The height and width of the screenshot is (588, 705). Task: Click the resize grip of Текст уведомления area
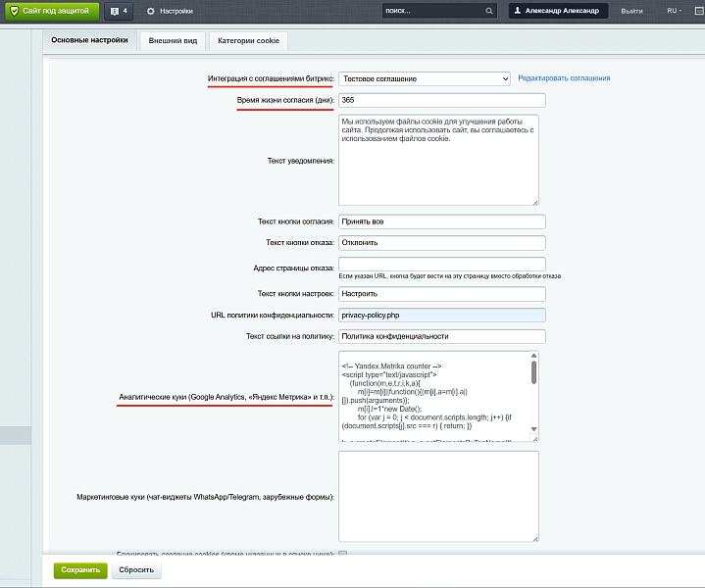[535, 202]
